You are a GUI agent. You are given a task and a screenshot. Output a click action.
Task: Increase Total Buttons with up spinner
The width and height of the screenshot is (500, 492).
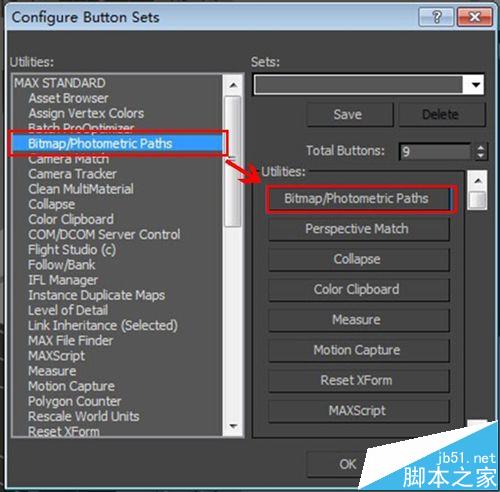pos(480,148)
